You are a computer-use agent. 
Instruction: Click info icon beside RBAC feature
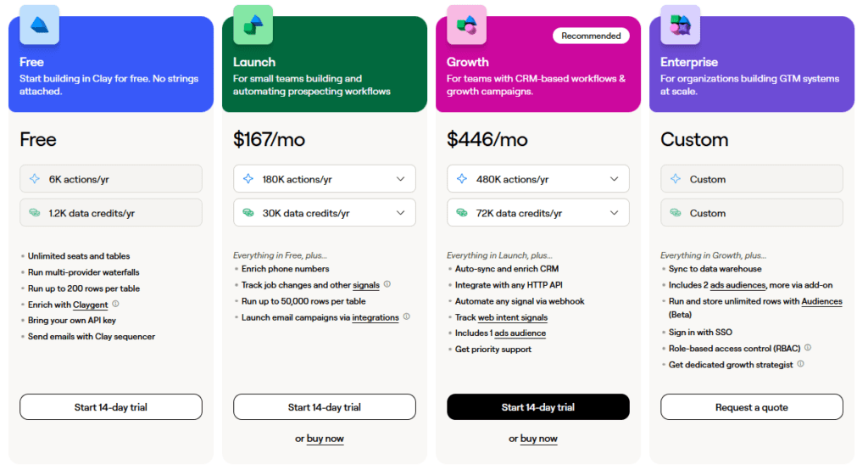808,348
